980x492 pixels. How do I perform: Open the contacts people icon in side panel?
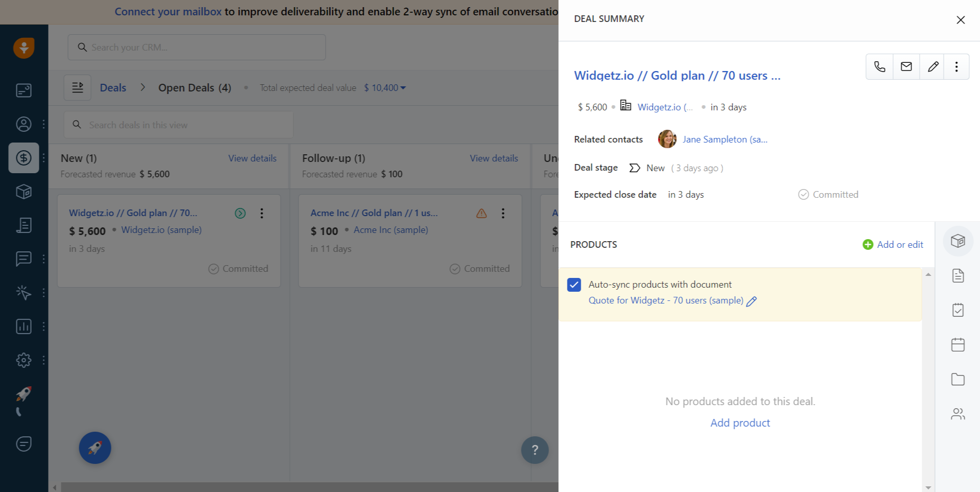click(x=958, y=414)
